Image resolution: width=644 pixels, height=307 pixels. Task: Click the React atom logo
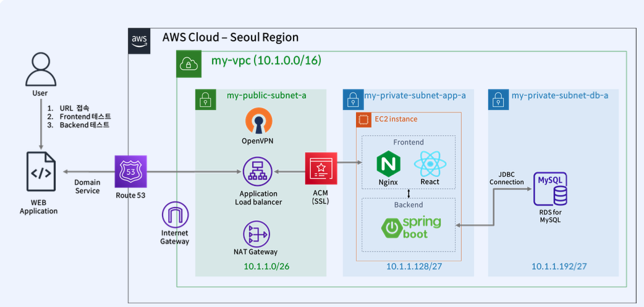tap(430, 164)
